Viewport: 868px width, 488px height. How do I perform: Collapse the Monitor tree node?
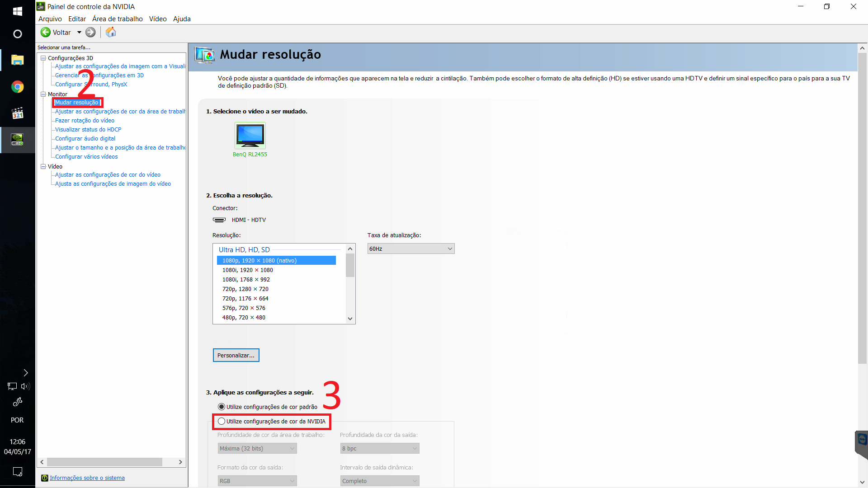pos(43,94)
